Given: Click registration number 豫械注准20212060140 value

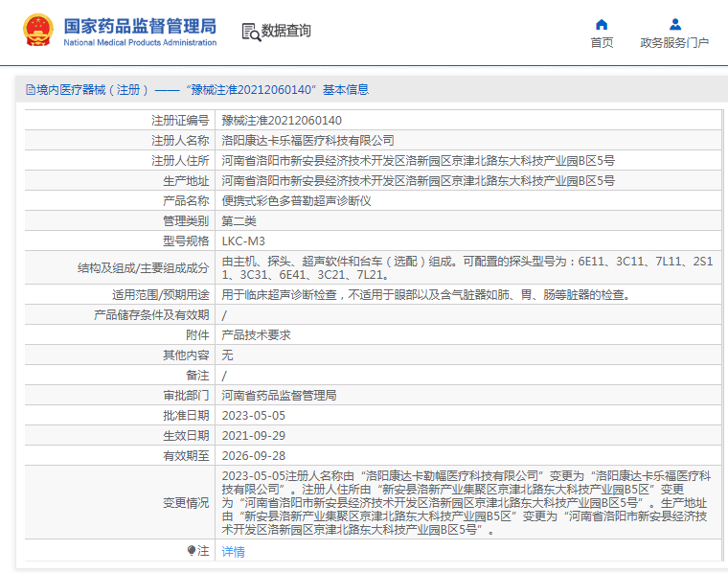Looking at the screenshot, I should click(x=282, y=121).
